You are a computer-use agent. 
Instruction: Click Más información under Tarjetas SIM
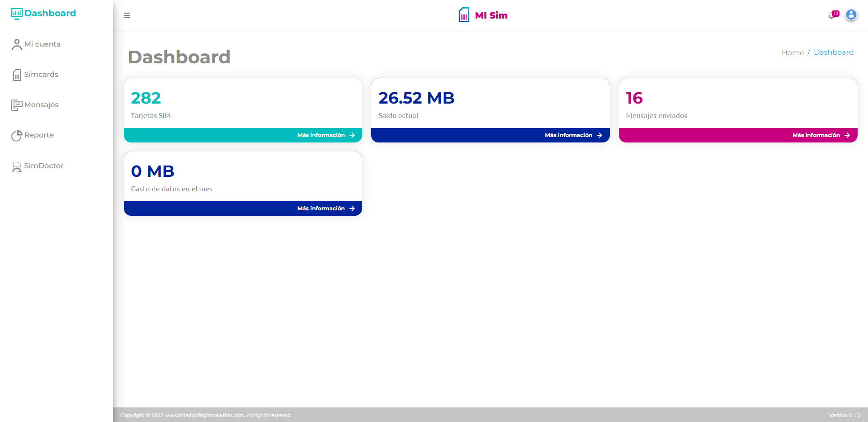coord(325,135)
